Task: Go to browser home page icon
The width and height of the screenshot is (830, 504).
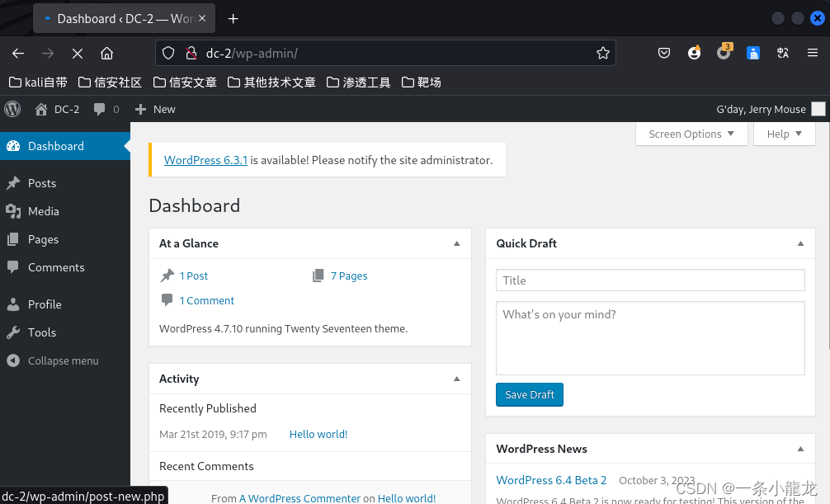Action: (x=107, y=54)
